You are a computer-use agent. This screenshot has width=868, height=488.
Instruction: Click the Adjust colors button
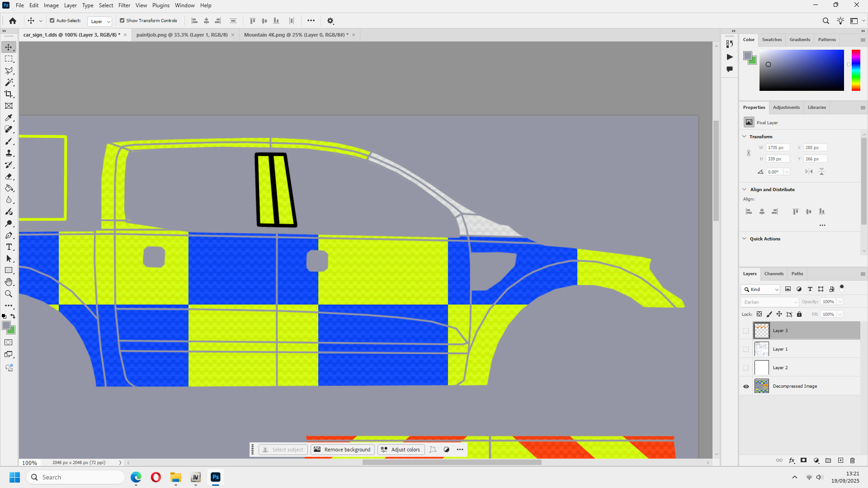(401, 450)
